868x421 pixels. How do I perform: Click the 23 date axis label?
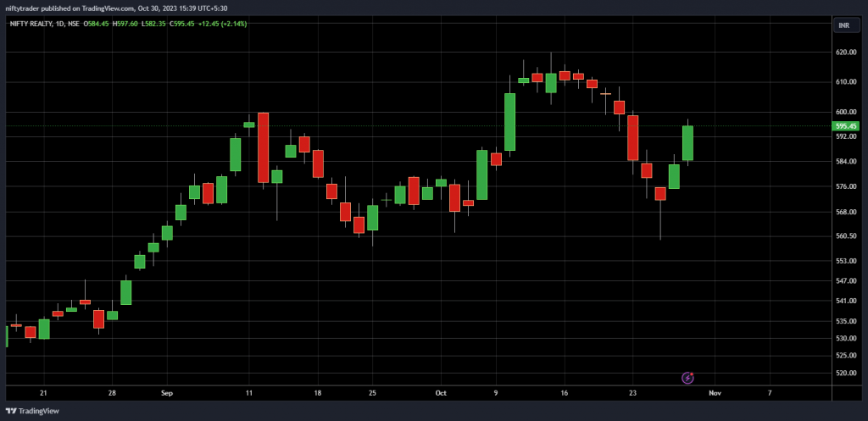[633, 393]
